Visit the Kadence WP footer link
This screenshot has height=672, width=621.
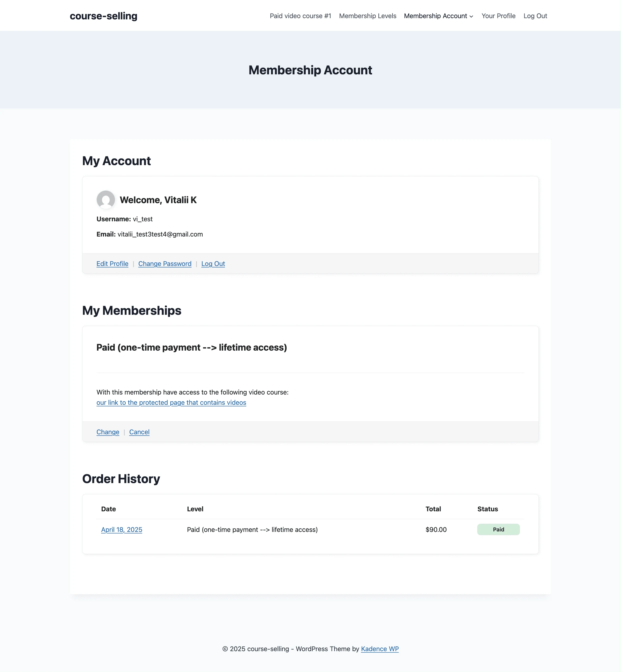click(380, 649)
